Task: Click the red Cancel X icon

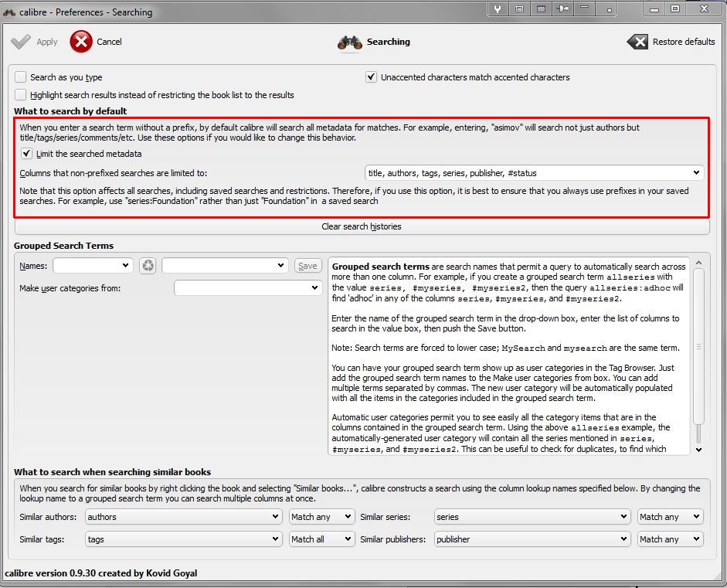Action: [x=81, y=42]
